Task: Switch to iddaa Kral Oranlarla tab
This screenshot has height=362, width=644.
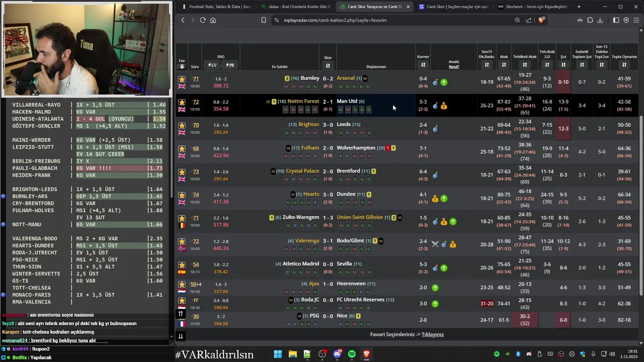Action: coord(295,7)
